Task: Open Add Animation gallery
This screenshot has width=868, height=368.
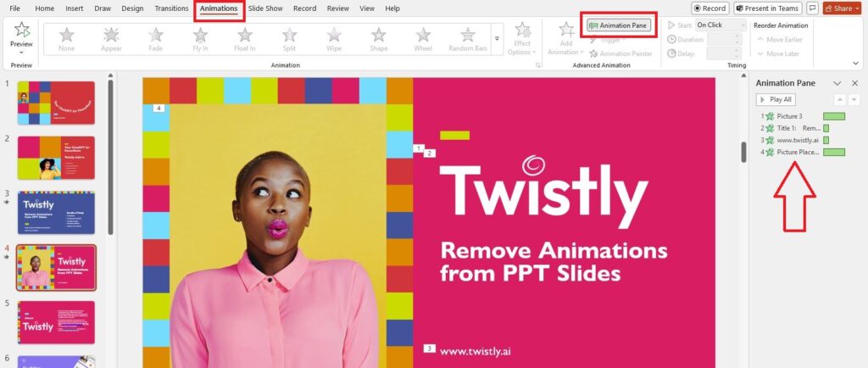Action: (x=565, y=39)
